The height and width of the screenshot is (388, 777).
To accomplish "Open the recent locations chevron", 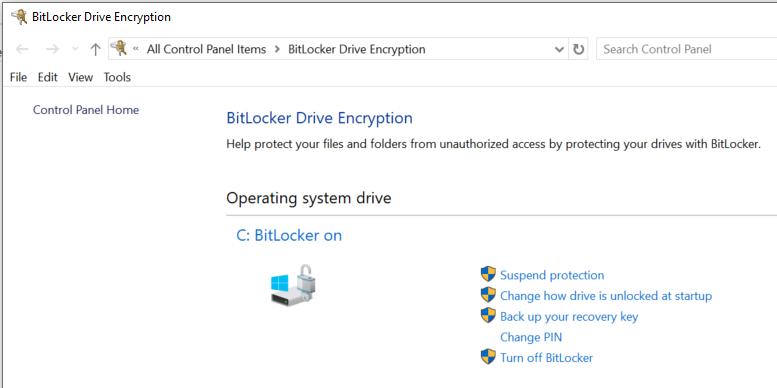I will pyautogui.click(x=75, y=49).
